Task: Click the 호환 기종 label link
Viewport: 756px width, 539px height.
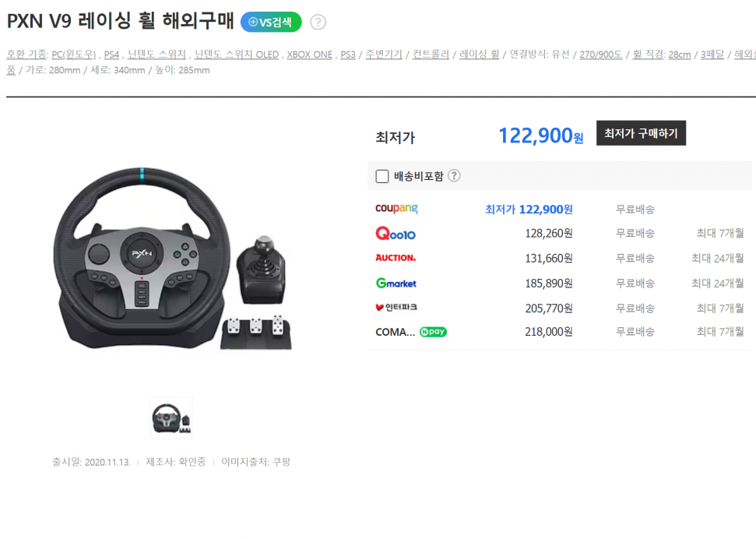Action: [x=26, y=55]
